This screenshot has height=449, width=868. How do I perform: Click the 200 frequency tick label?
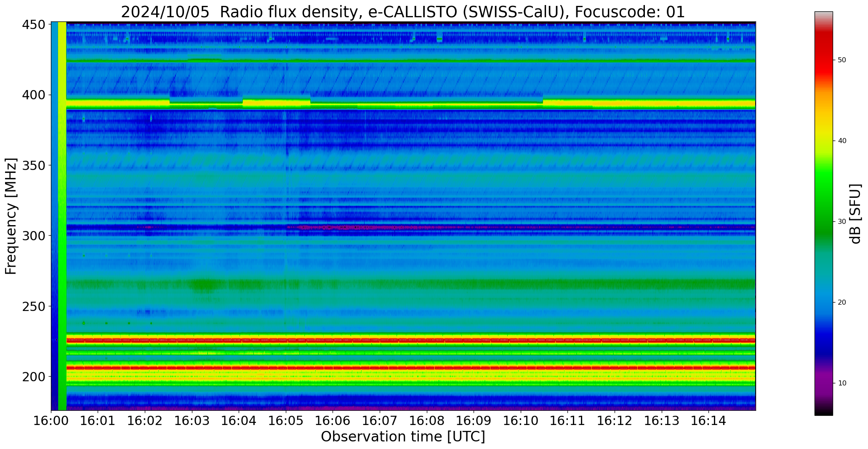click(x=33, y=377)
